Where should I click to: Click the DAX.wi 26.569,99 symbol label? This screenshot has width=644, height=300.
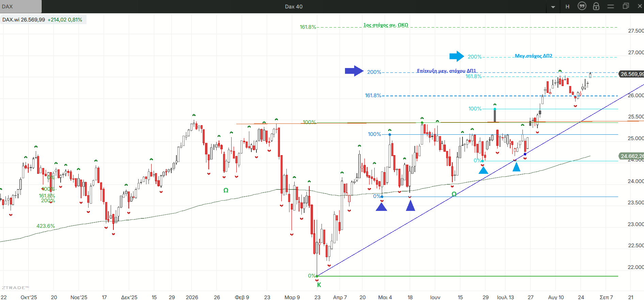[23, 20]
